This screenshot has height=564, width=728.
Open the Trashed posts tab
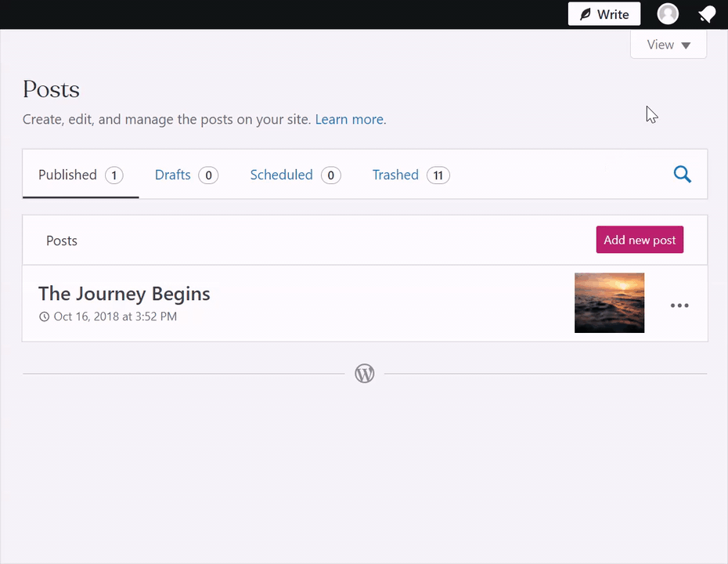(395, 175)
